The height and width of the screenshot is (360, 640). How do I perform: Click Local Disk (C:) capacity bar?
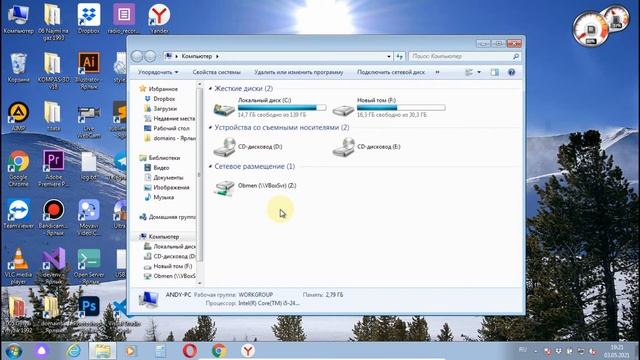pos(282,108)
